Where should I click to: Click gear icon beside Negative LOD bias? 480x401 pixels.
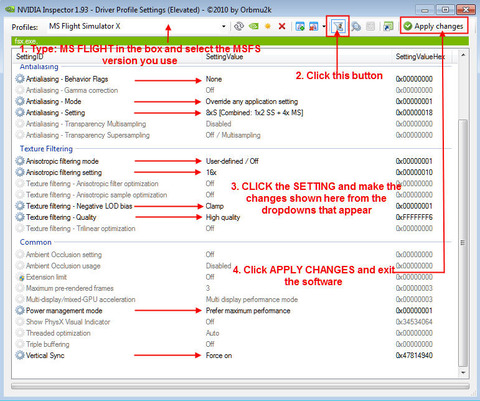pyautogui.click(x=20, y=206)
